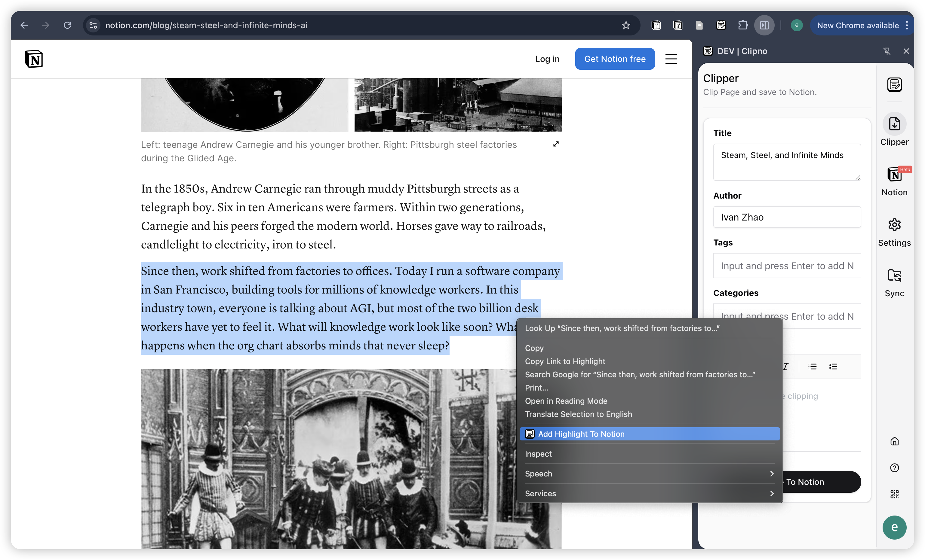The height and width of the screenshot is (560, 925).
Task: Click the Get Notion free button
Action: point(615,59)
